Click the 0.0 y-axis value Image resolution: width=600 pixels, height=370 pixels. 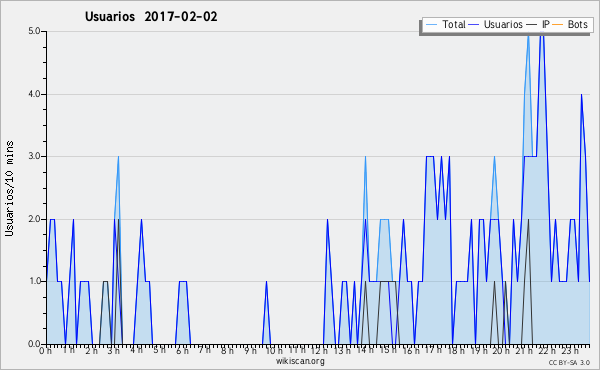coord(34,344)
